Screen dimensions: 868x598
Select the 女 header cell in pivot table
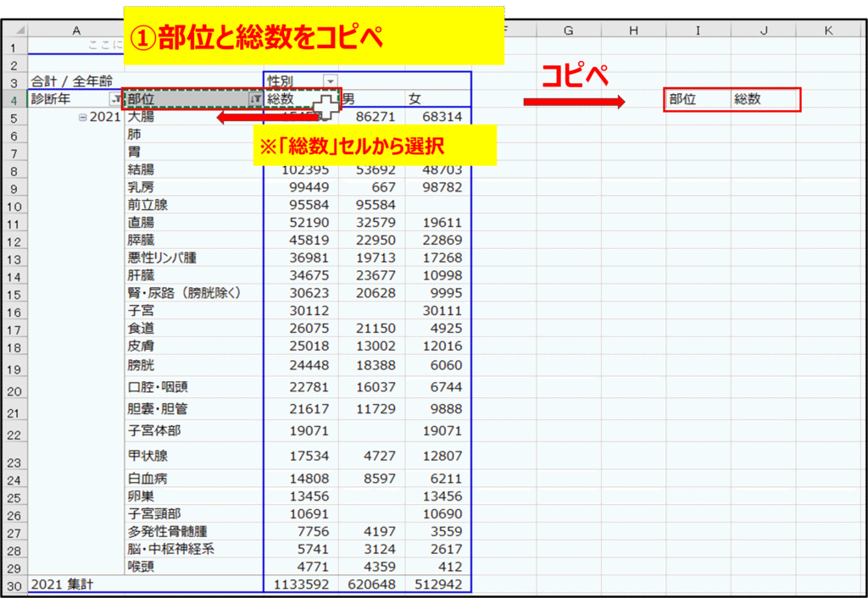coord(437,99)
